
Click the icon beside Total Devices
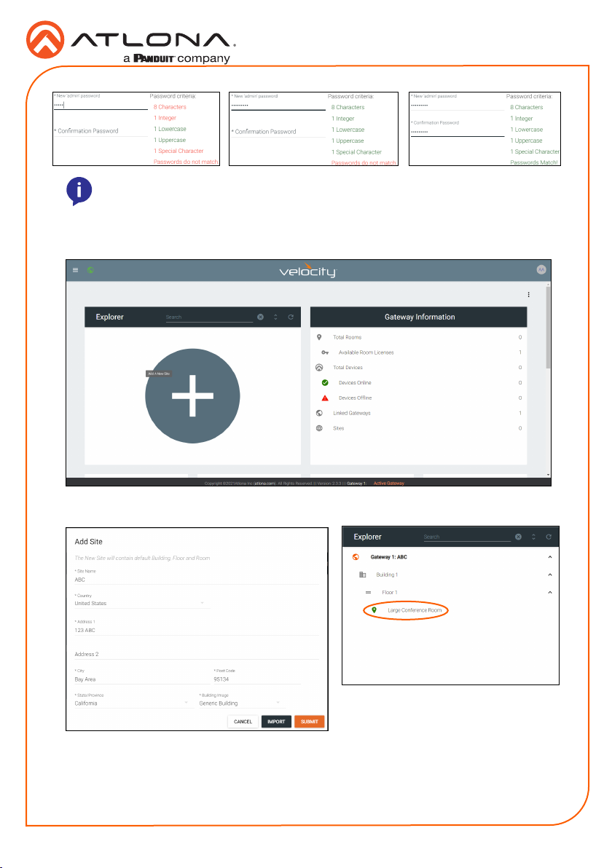tap(319, 368)
